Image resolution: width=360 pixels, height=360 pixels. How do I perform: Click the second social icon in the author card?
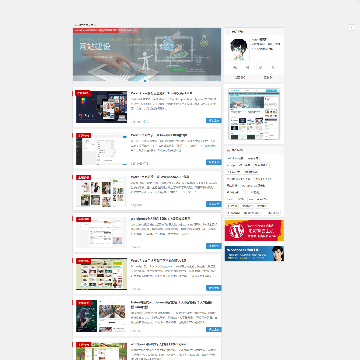[247, 67]
